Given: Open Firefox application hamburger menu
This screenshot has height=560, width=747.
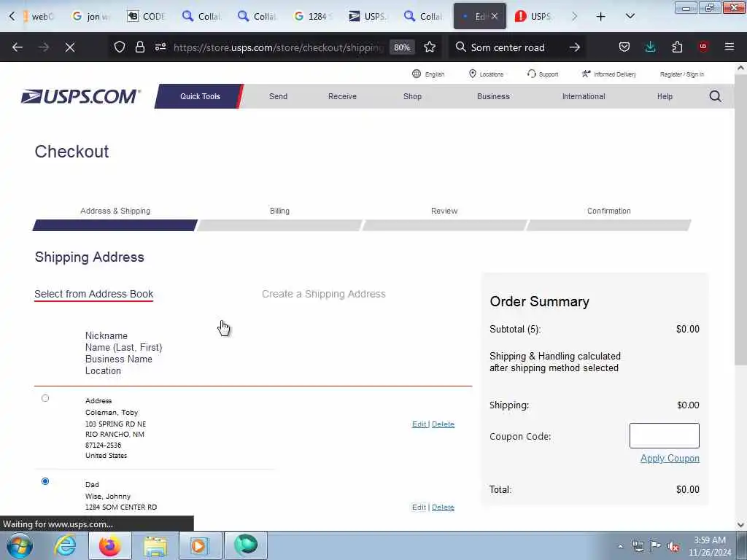Looking at the screenshot, I should (x=729, y=47).
